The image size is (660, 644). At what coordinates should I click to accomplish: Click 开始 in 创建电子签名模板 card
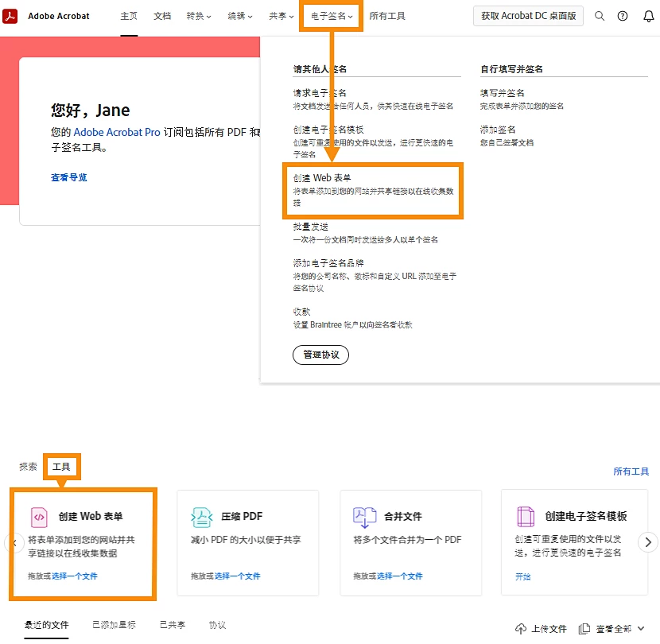coord(522,576)
